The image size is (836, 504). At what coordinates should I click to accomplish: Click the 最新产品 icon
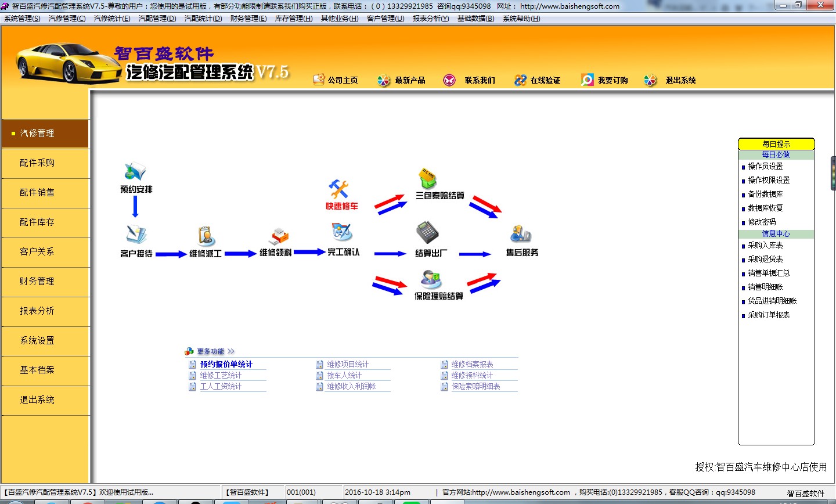384,80
